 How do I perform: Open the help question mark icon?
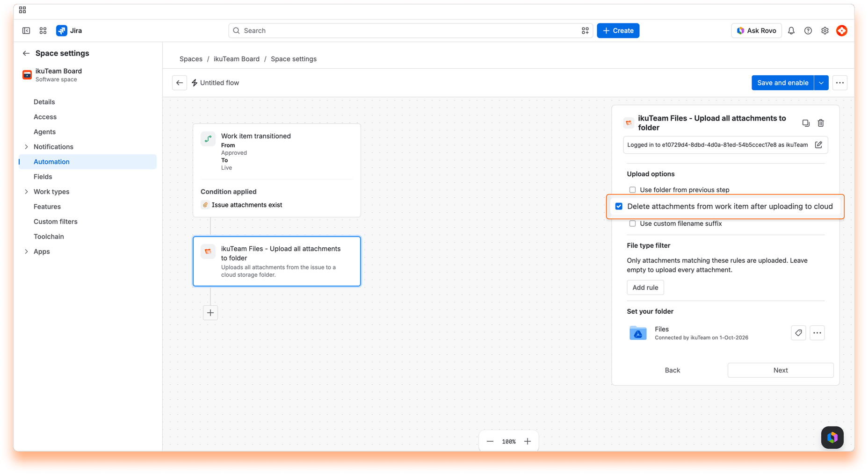(x=808, y=30)
